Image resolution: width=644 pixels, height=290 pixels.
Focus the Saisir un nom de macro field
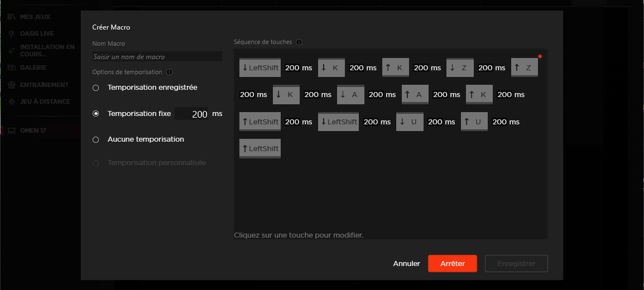[157, 56]
